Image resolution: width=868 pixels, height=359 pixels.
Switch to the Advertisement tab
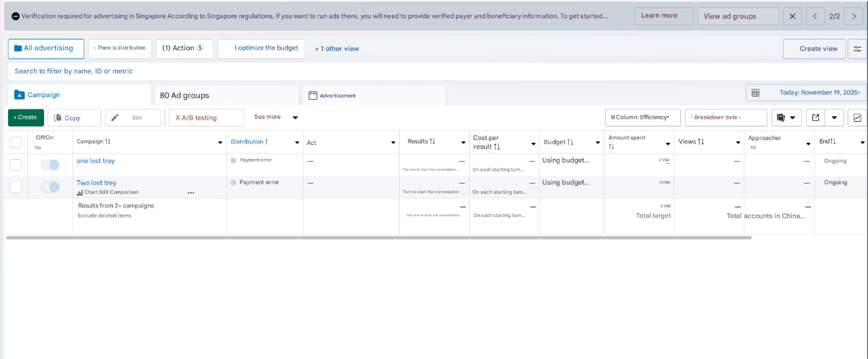coord(374,96)
